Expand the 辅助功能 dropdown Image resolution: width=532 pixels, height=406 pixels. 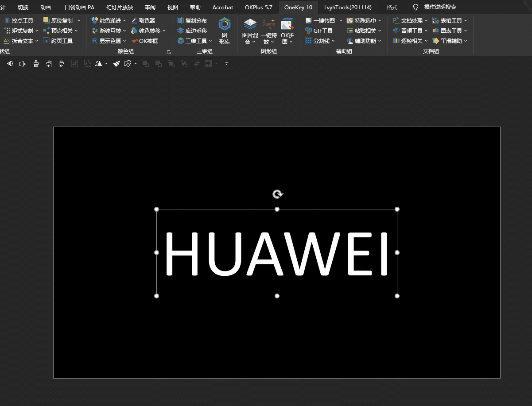pyautogui.click(x=380, y=41)
